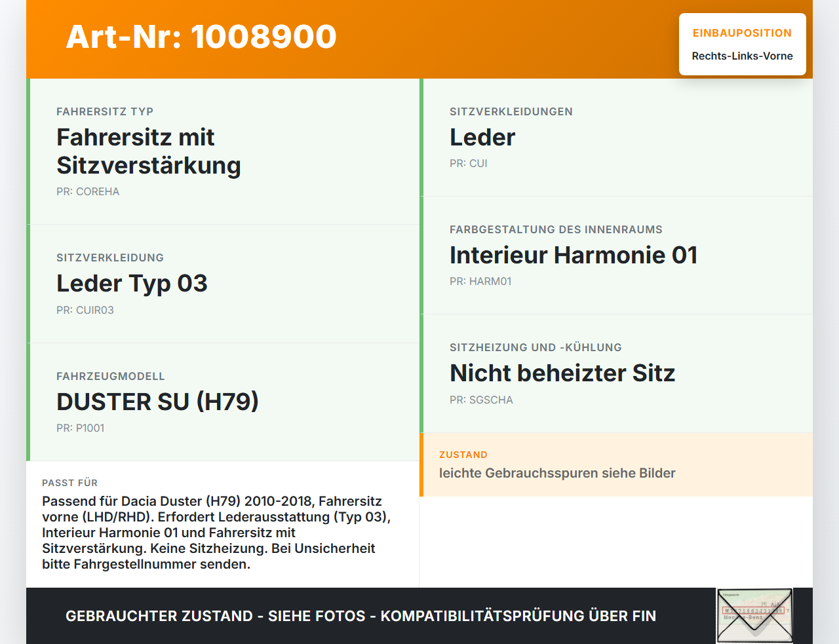This screenshot has height=644, width=839.
Task: Click the DUSTER SU (H79) model name
Action: pos(157,402)
